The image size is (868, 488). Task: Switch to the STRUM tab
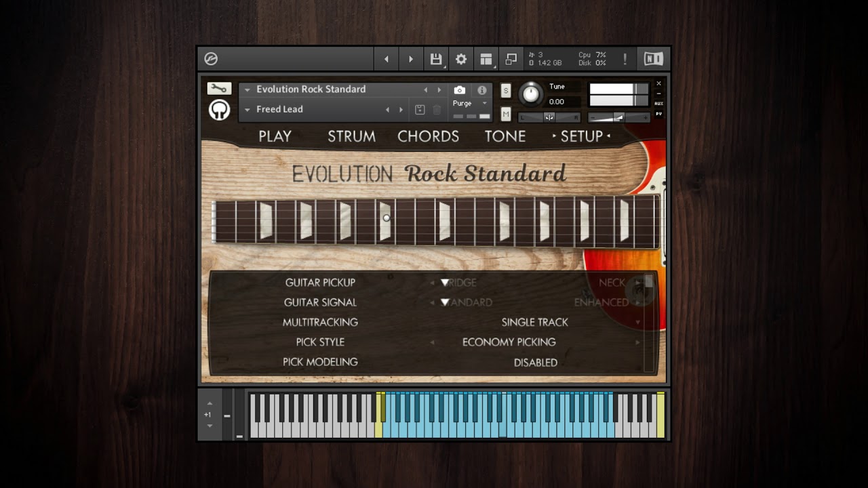point(351,136)
